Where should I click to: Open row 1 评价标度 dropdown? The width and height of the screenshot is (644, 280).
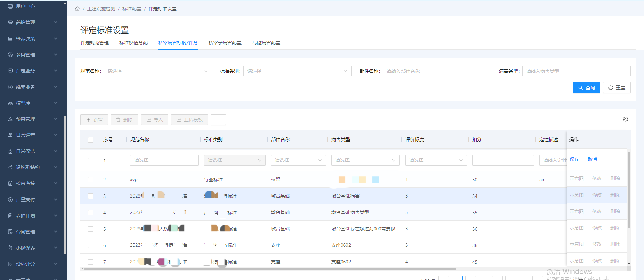pyautogui.click(x=436, y=160)
